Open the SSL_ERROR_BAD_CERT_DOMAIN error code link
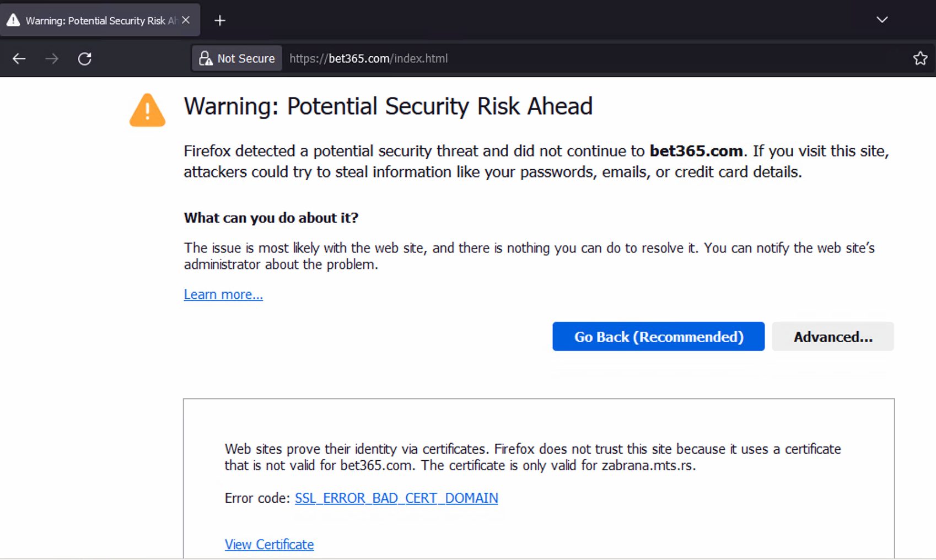Viewport: 936px width, 560px height. 396,498
